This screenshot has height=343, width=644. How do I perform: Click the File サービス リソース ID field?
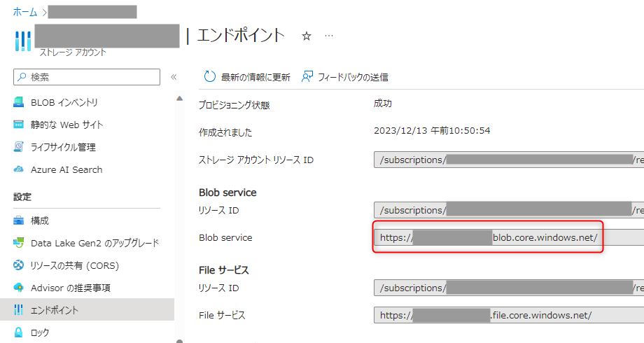pyautogui.click(x=509, y=288)
